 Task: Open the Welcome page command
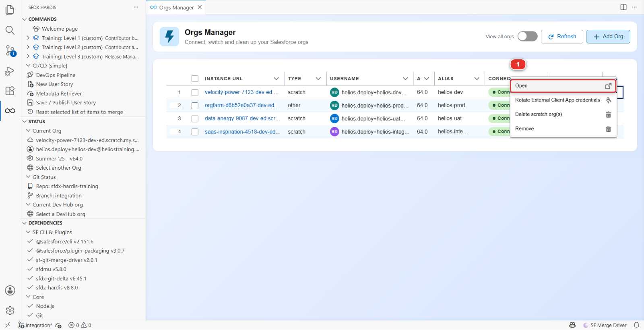60,29
